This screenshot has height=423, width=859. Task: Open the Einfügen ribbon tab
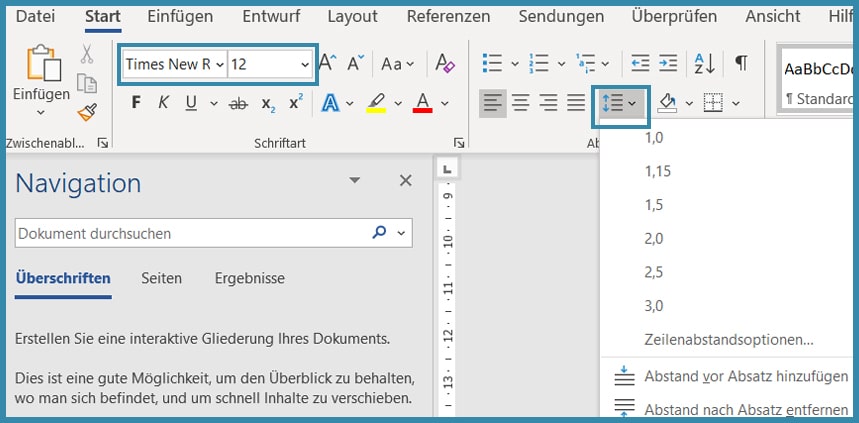click(x=180, y=16)
